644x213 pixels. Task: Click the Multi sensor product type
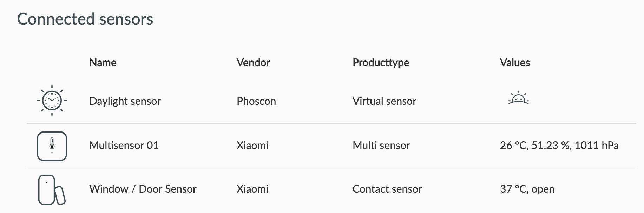coord(381,146)
